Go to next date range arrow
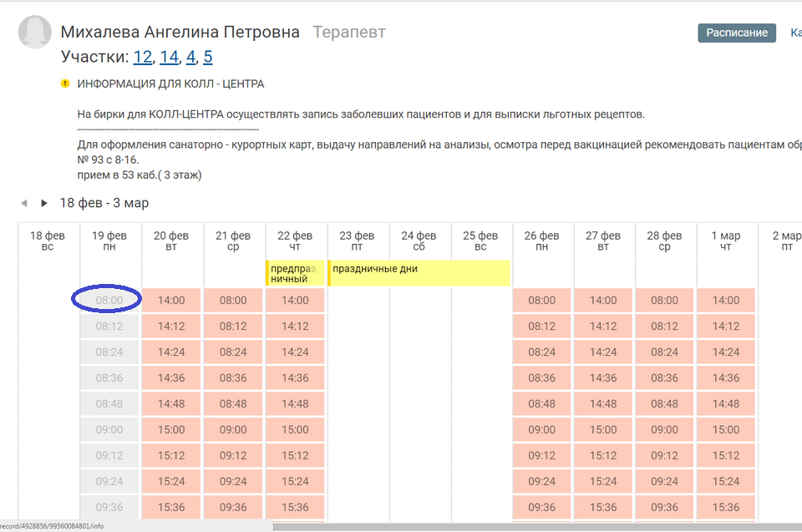 (46, 203)
